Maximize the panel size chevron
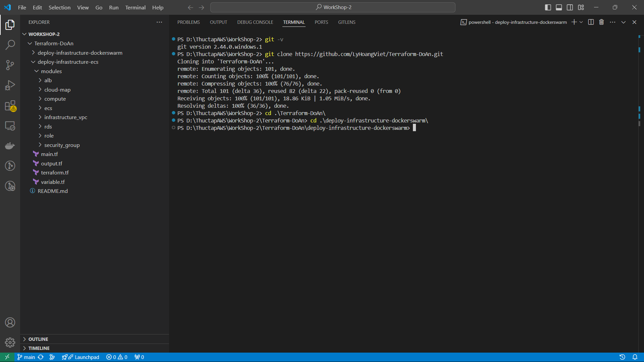Viewport: 644px width, 362px height. coord(624,22)
